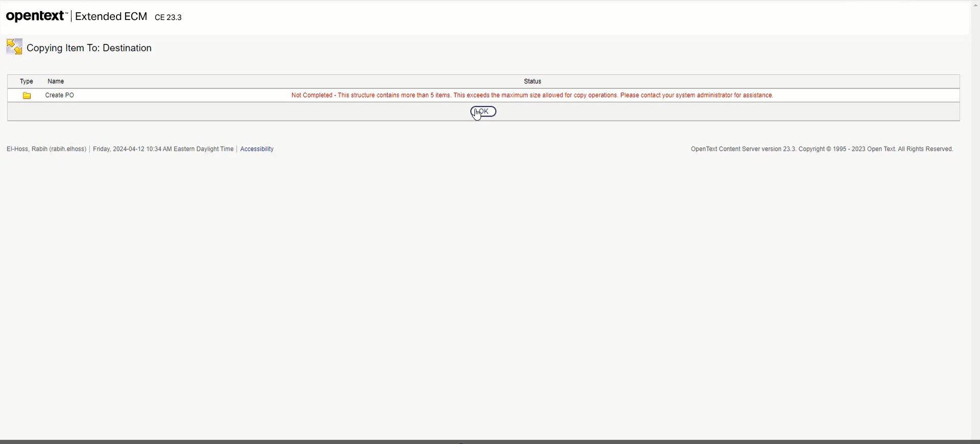
Task: Click the Copying Item To: Destination heading
Action: [x=89, y=48]
